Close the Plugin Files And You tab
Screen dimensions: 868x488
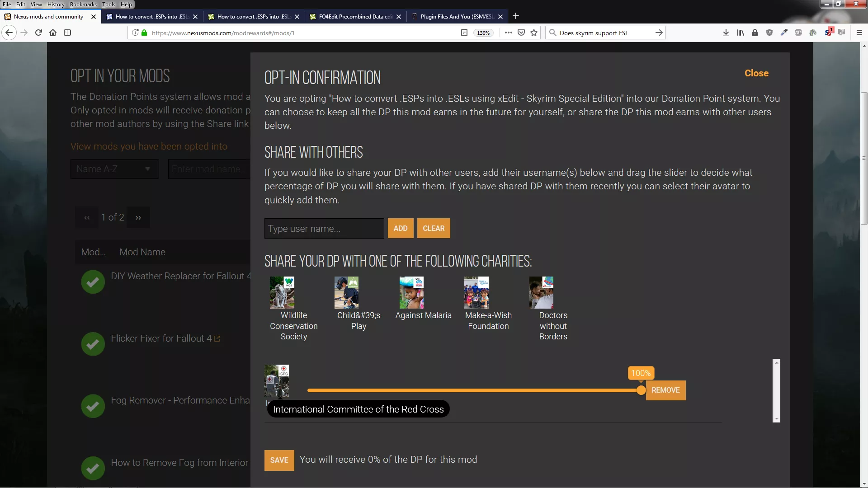(x=500, y=17)
